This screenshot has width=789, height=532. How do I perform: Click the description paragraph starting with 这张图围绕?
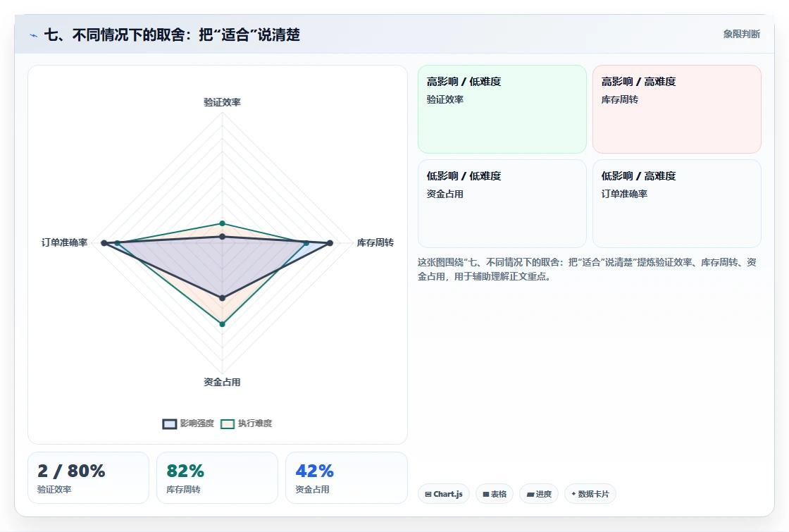click(587, 269)
